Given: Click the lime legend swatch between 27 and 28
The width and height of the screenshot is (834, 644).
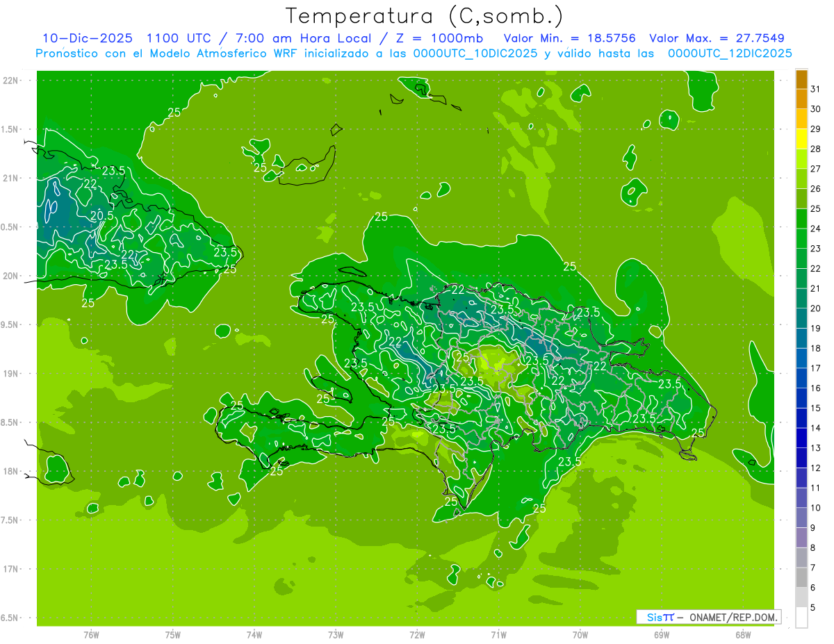Looking at the screenshot, I should pos(801,159).
